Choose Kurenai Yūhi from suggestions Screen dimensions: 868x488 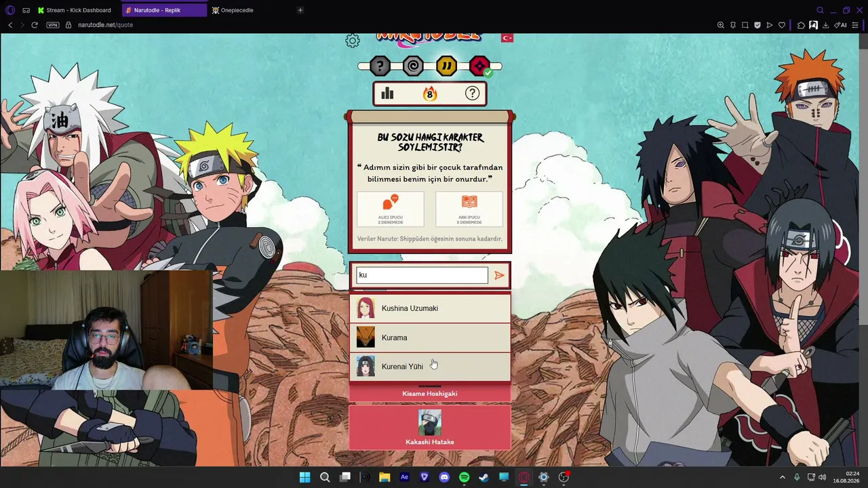tap(430, 367)
